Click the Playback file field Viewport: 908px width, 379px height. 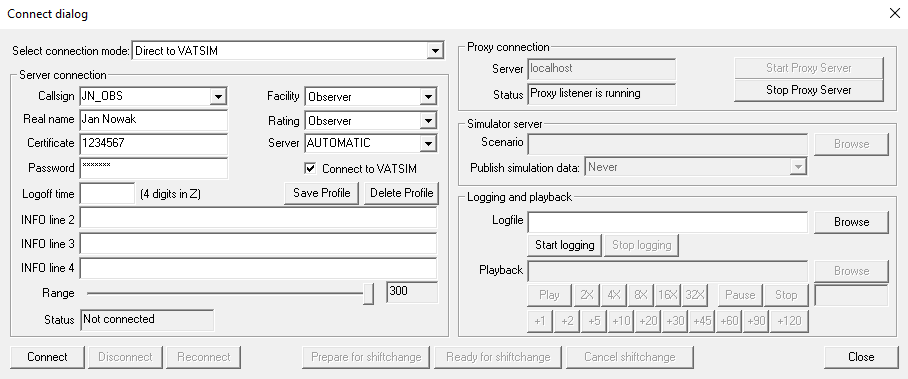coord(668,271)
